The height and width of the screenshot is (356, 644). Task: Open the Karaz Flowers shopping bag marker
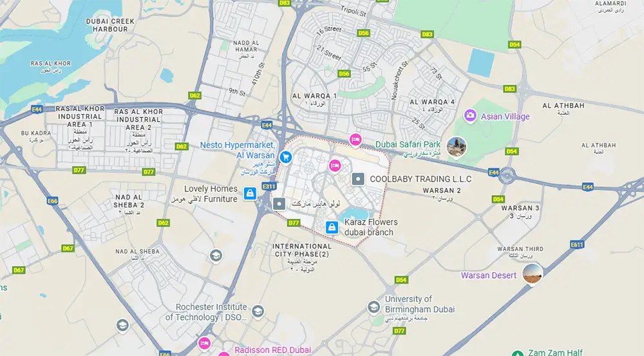(x=332, y=227)
